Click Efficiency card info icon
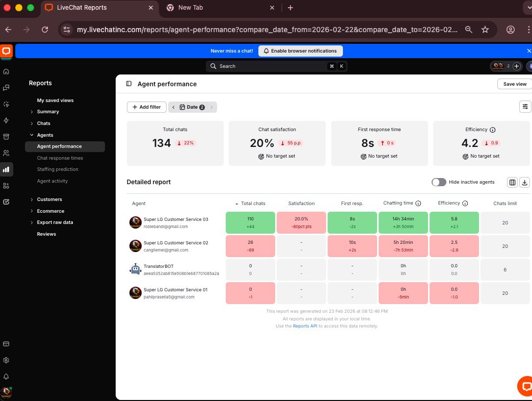This screenshot has height=401, width=532. coord(493,130)
